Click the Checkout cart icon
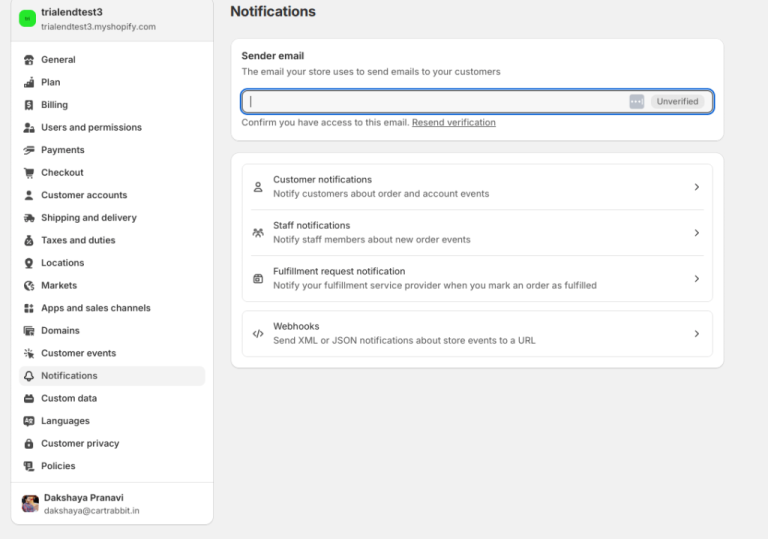768x539 pixels. coord(29,173)
